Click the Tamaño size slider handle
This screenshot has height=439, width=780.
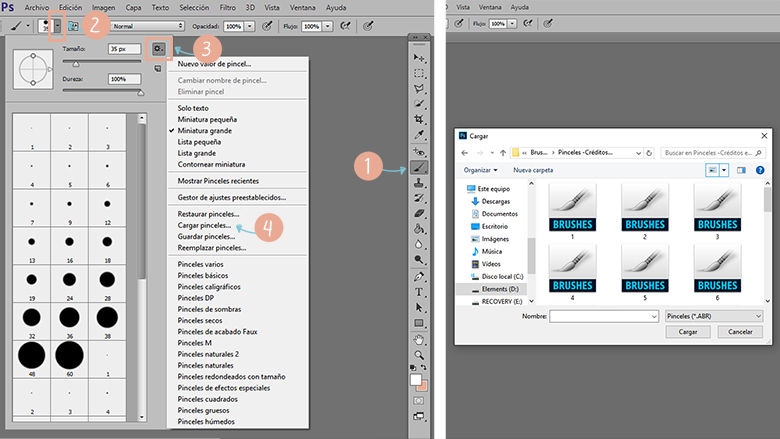pyautogui.click(x=76, y=64)
